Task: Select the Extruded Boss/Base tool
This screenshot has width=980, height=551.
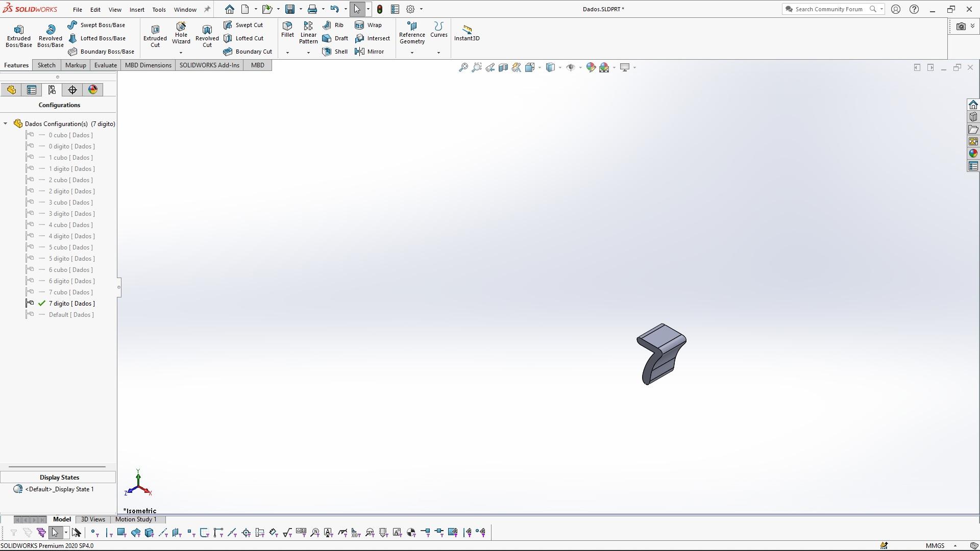Action: 19,36
